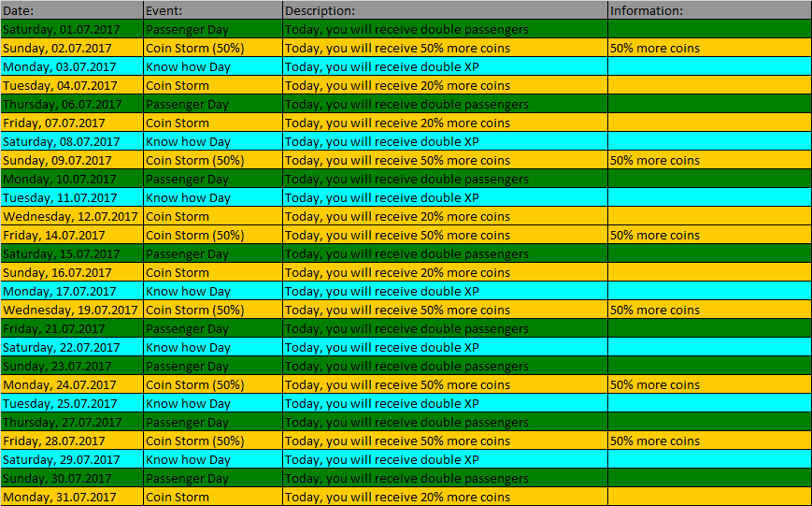The image size is (812, 506).
Task: Select Coin Storm (50%) event in 09.07.2017 row
Action: (x=213, y=160)
